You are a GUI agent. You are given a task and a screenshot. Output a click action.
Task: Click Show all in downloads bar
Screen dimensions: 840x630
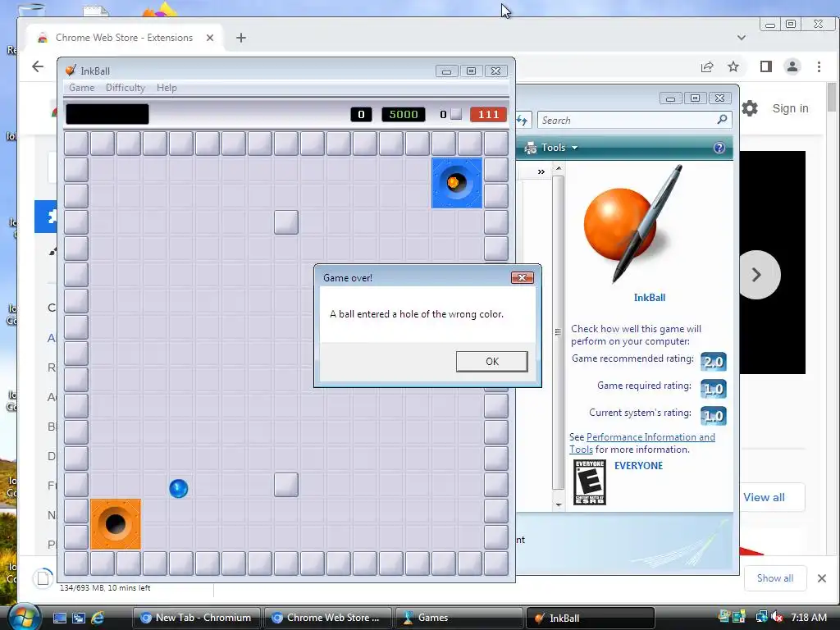(x=774, y=578)
